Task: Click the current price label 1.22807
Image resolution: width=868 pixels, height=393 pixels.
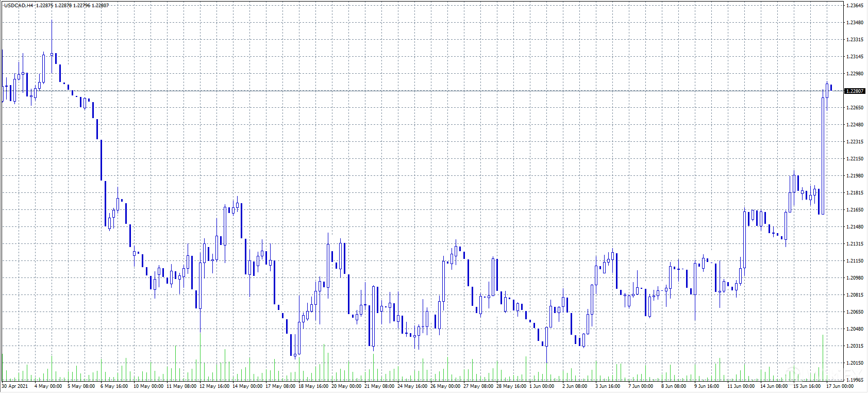Action: coord(855,91)
